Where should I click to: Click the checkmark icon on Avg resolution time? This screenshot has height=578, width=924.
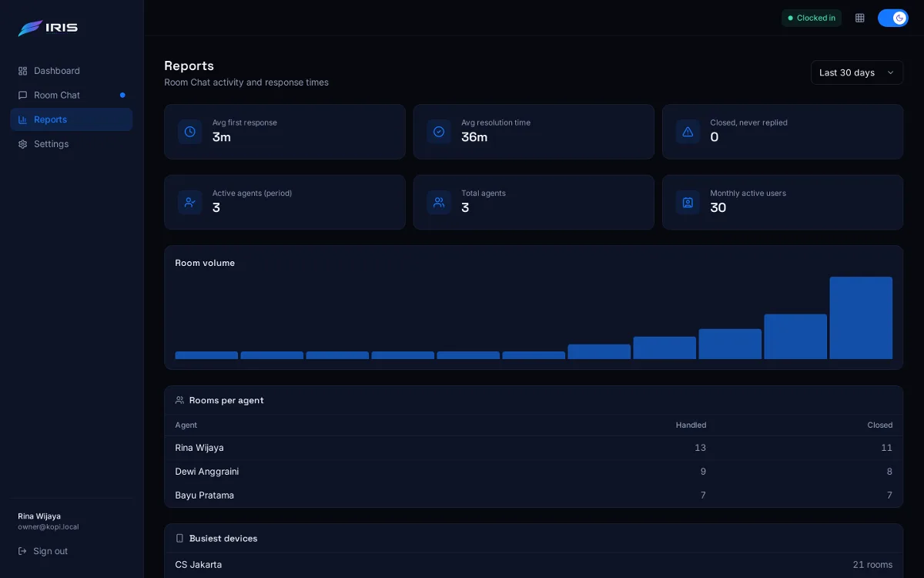(x=439, y=132)
